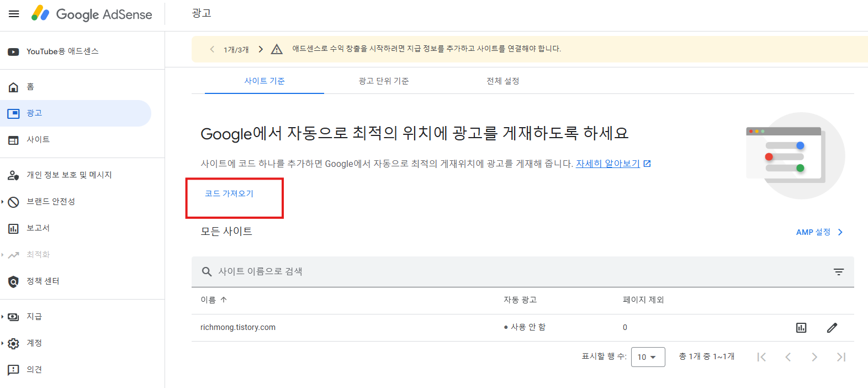Click the banner message about 지급 정보

427,49
